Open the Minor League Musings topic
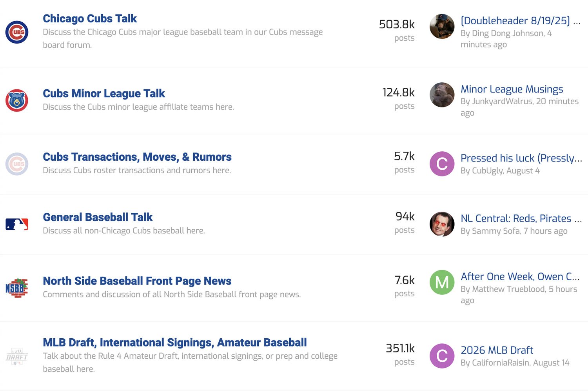This screenshot has width=588, height=392. click(512, 89)
